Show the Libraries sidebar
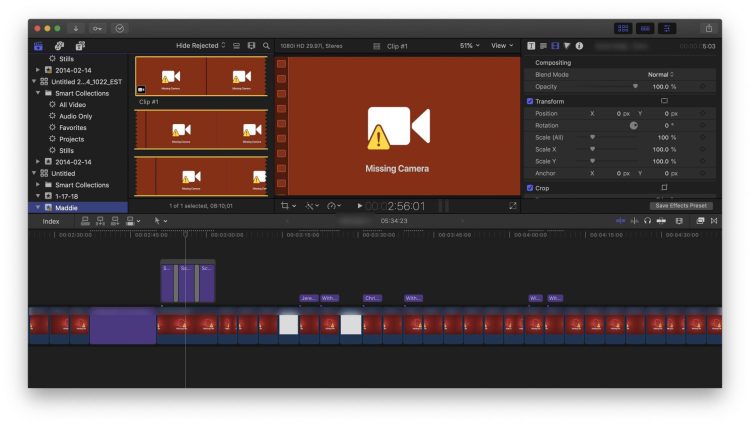This screenshot has height=421, width=750. pos(38,46)
